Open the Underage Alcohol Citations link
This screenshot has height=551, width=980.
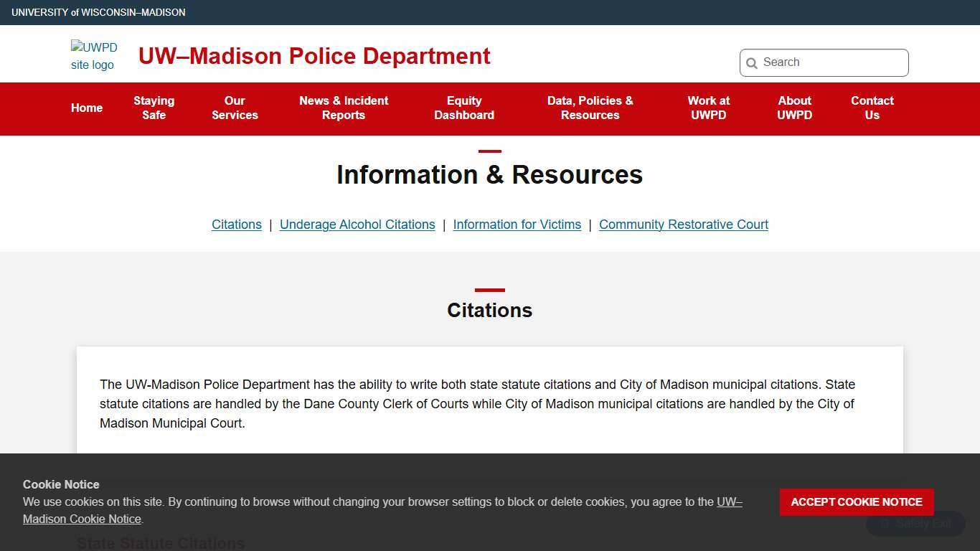coord(357,225)
